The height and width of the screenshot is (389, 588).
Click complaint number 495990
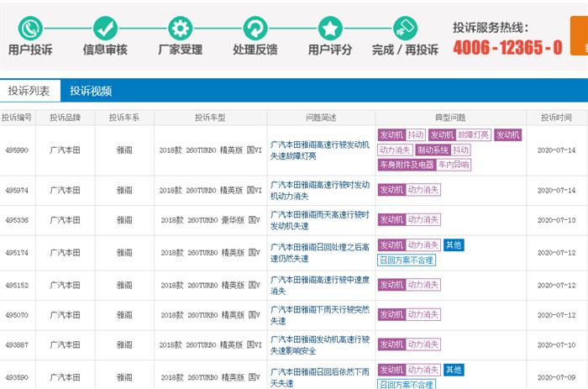(x=17, y=150)
